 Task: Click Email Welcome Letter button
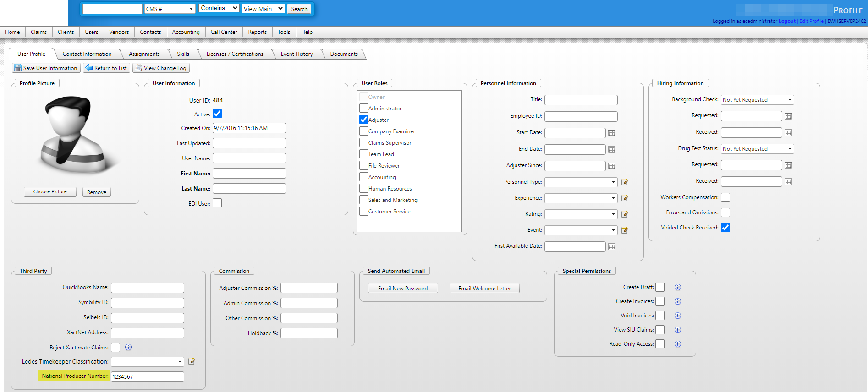[x=484, y=289]
